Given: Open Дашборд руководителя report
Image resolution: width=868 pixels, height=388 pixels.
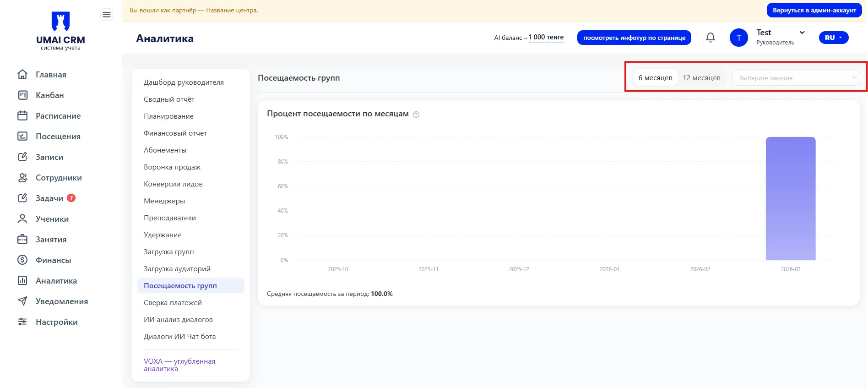Looking at the screenshot, I should pyautogui.click(x=184, y=82).
